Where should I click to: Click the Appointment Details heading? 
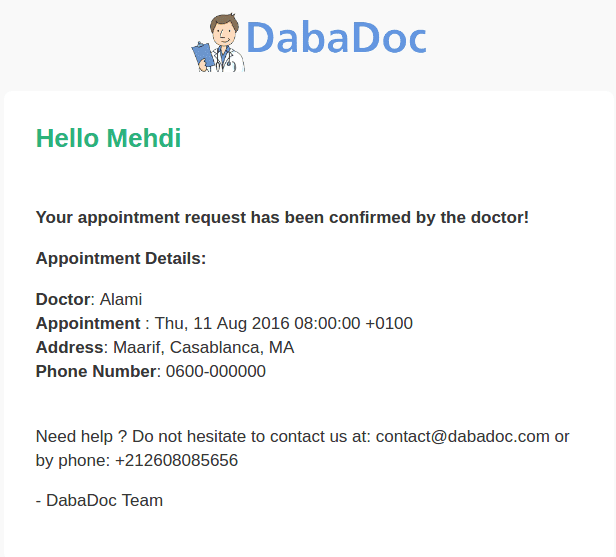(x=121, y=259)
